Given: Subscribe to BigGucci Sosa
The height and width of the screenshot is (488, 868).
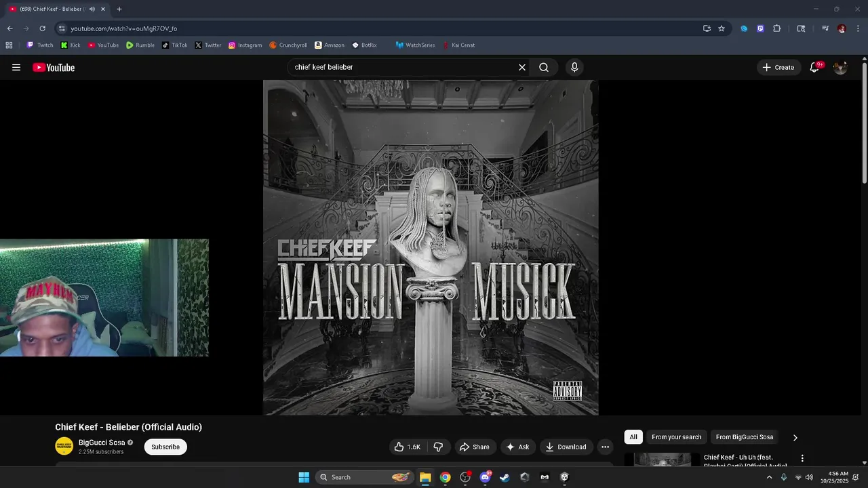Looking at the screenshot, I should point(165,447).
